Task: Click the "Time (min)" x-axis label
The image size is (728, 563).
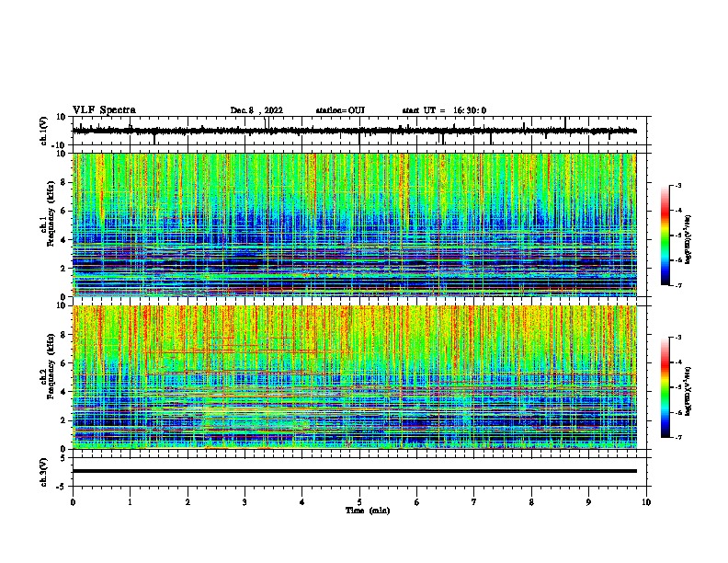Action: click(x=368, y=511)
